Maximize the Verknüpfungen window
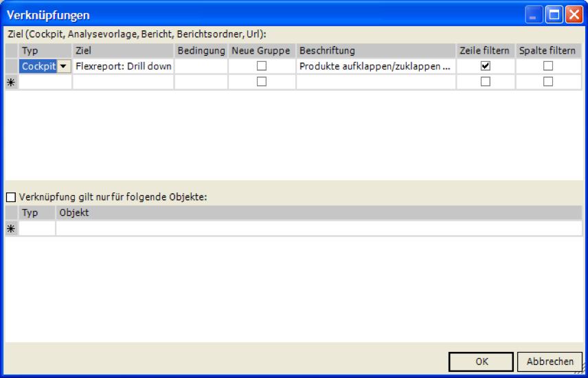 pos(554,15)
